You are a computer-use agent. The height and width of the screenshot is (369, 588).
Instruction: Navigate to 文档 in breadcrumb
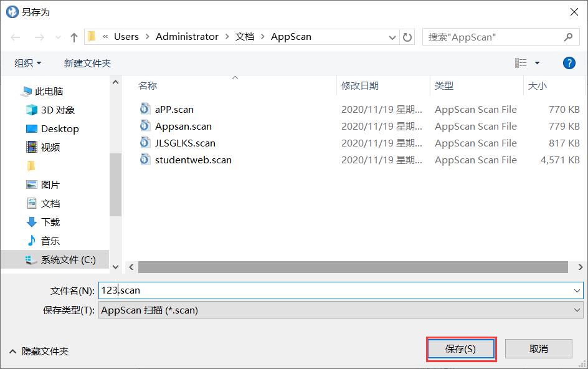(245, 37)
